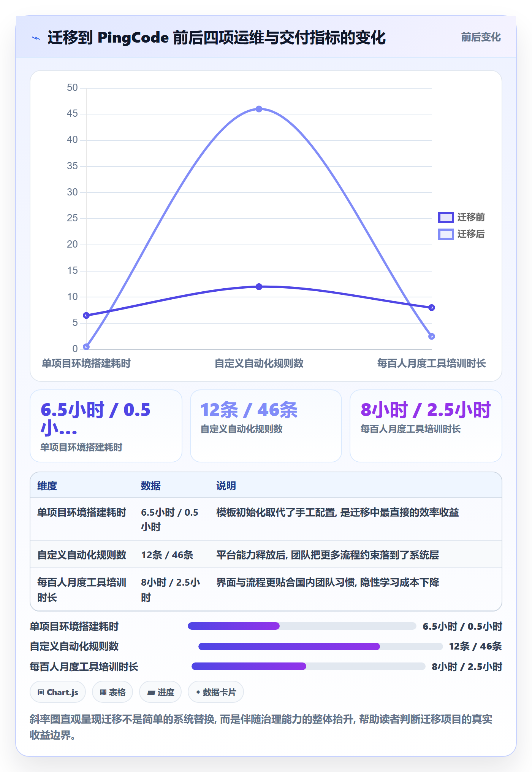
Task: Click the 迁移前 data point at 12
Action: tap(259, 287)
